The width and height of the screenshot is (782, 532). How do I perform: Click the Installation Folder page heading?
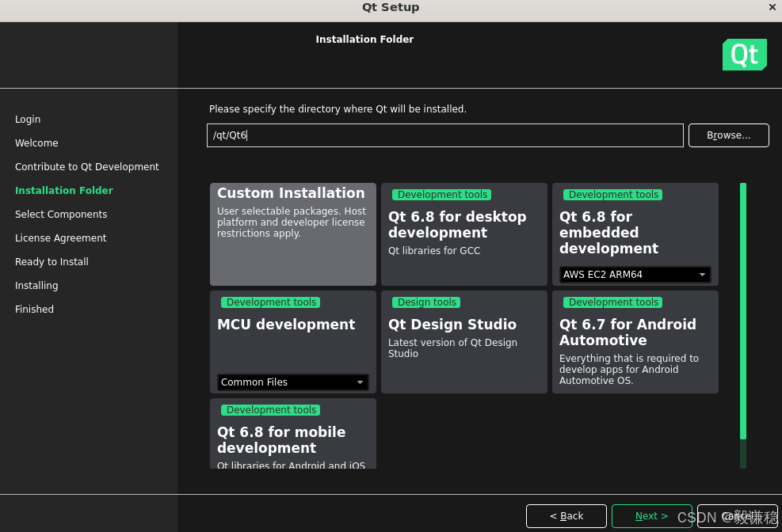pos(364,40)
